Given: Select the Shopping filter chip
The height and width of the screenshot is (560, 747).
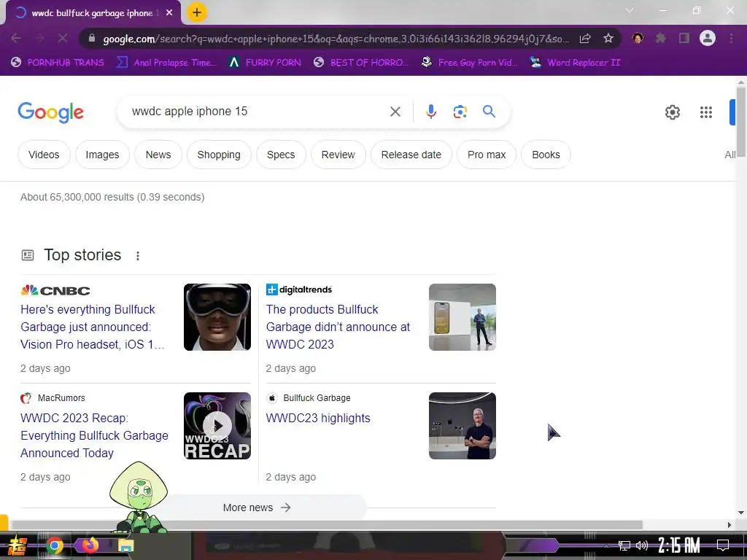Looking at the screenshot, I should [219, 155].
